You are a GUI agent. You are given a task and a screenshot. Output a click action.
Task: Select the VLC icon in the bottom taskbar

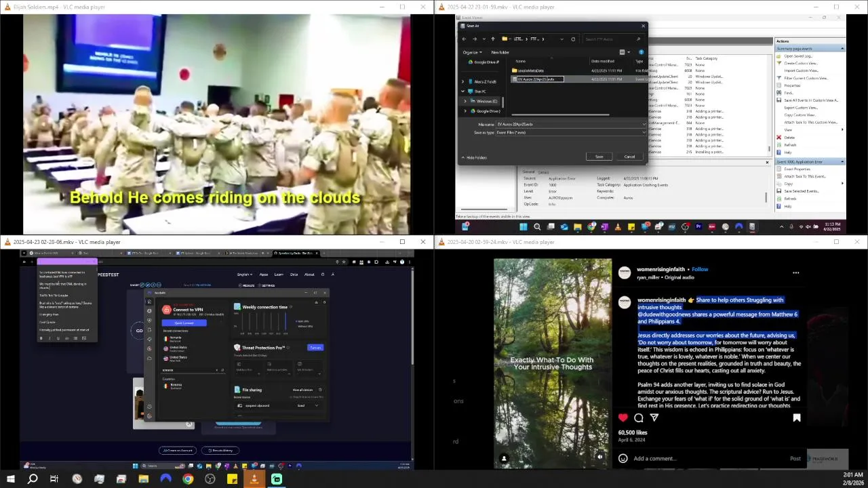coord(254,479)
